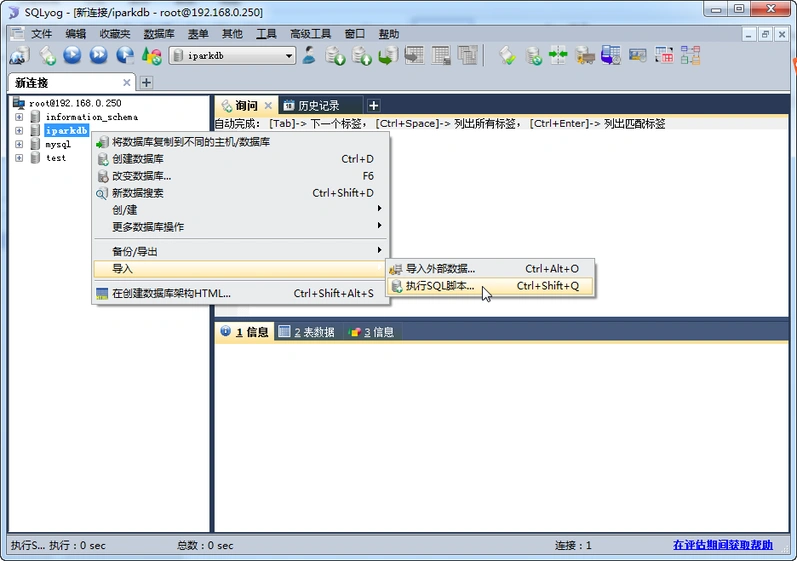Viewport: 797px width, 561px height.
Task: Open a new query editor from toolbar
Action: 47,55
